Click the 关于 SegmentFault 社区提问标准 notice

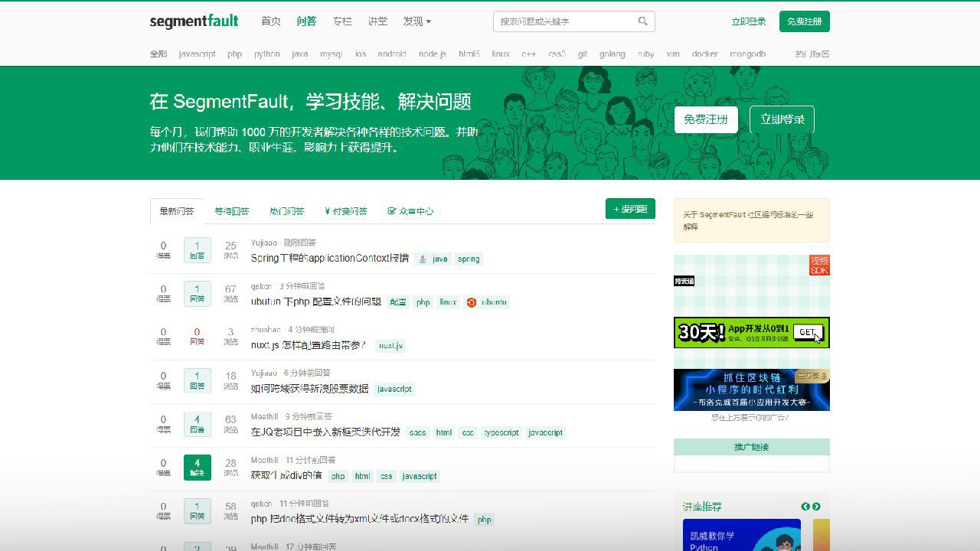coord(751,220)
